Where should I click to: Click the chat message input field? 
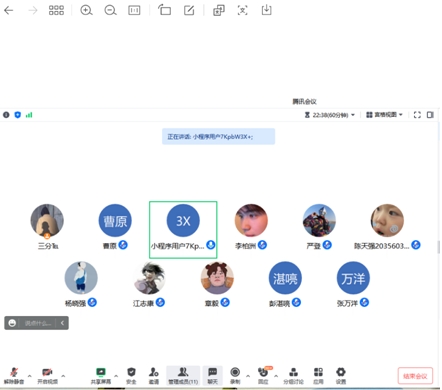pyautogui.click(x=38, y=323)
